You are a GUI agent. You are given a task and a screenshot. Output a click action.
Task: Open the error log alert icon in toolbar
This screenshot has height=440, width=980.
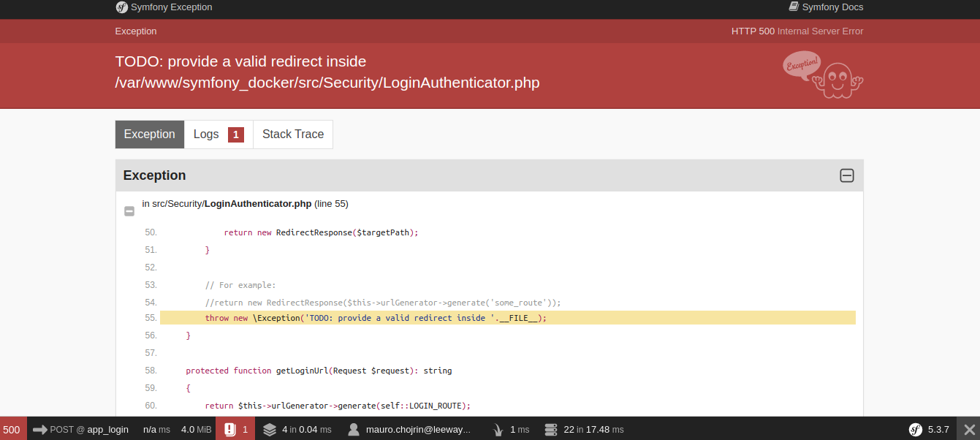point(229,429)
